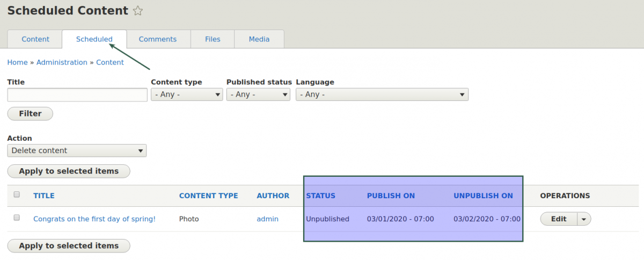
Task: Open the Administration breadcrumb link
Action: (x=62, y=62)
